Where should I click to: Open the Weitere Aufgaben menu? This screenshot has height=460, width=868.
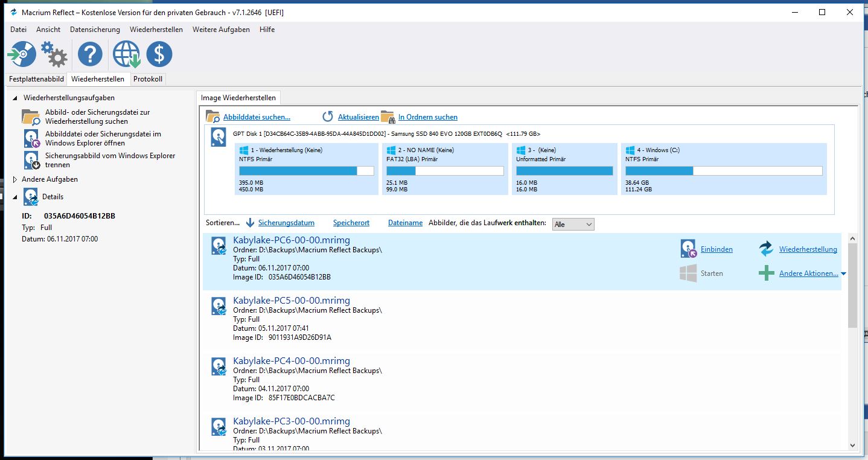coord(221,30)
